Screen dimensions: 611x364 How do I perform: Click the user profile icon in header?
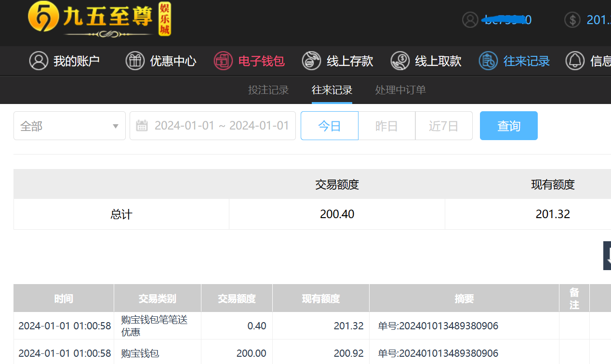point(470,20)
